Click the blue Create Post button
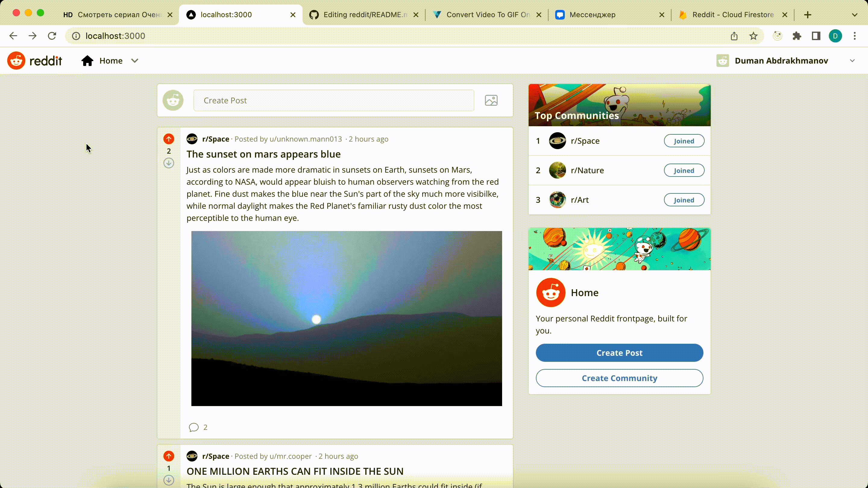 [x=619, y=353]
